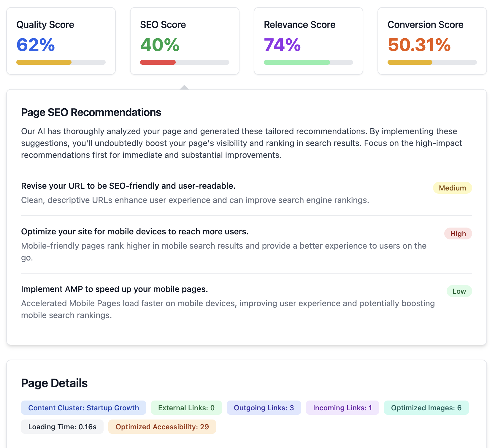Click the Implement AMP recommendation heading

pyautogui.click(x=115, y=289)
